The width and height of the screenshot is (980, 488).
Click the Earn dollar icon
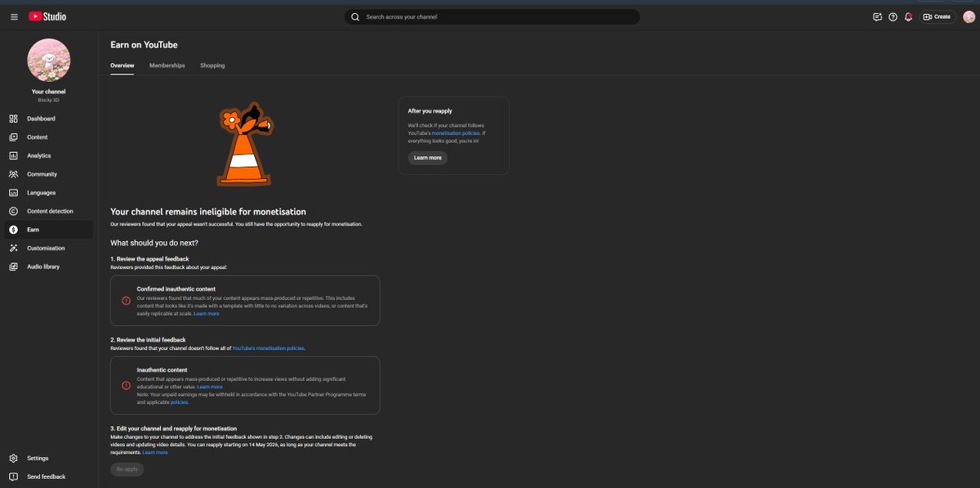click(14, 230)
